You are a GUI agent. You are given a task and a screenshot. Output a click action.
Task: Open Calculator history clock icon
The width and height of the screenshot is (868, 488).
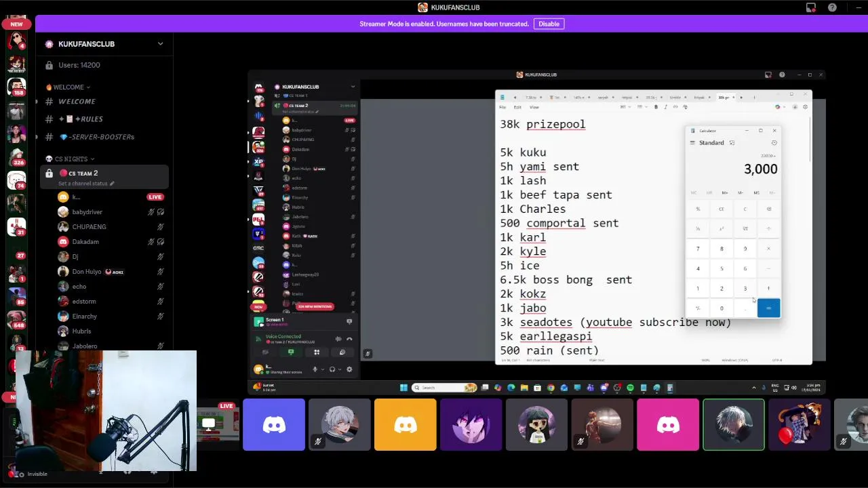pyautogui.click(x=774, y=143)
